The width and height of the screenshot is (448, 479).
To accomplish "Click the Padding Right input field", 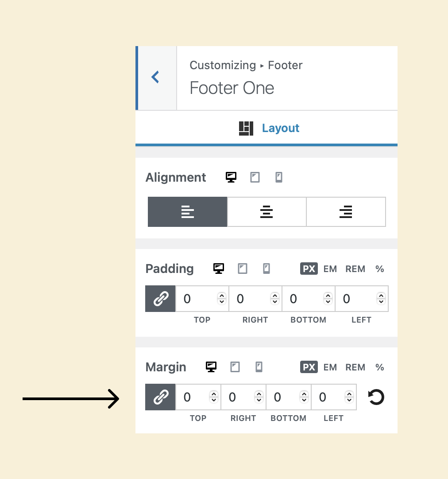I will coord(255,299).
